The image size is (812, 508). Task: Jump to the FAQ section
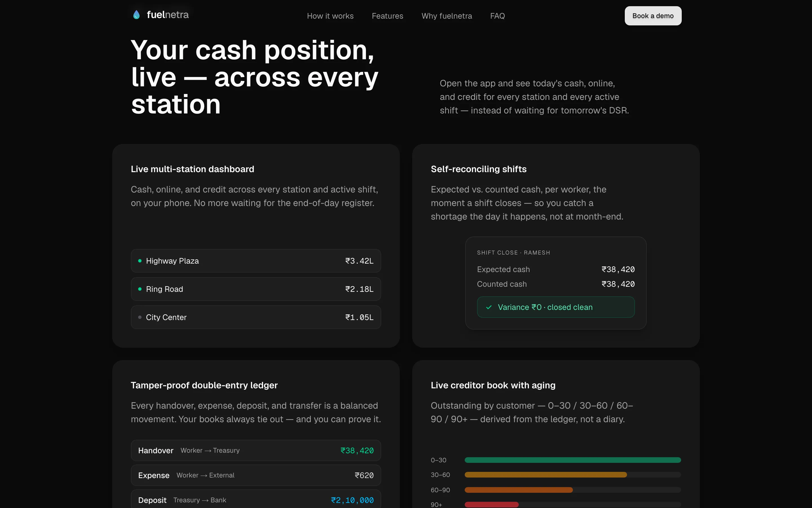pos(497,16)
